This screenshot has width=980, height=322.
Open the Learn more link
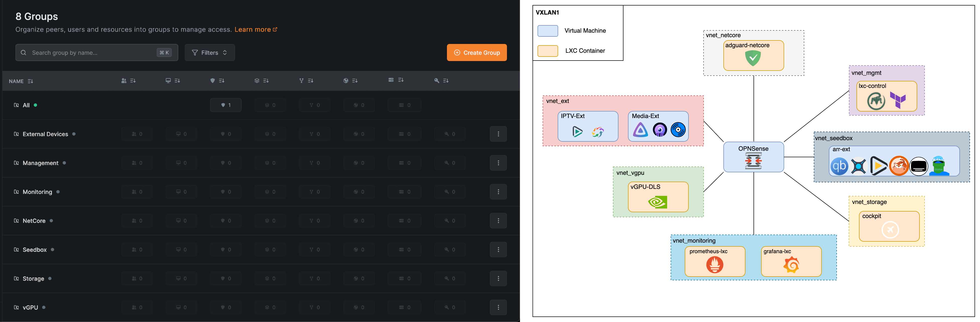[256, 30]
